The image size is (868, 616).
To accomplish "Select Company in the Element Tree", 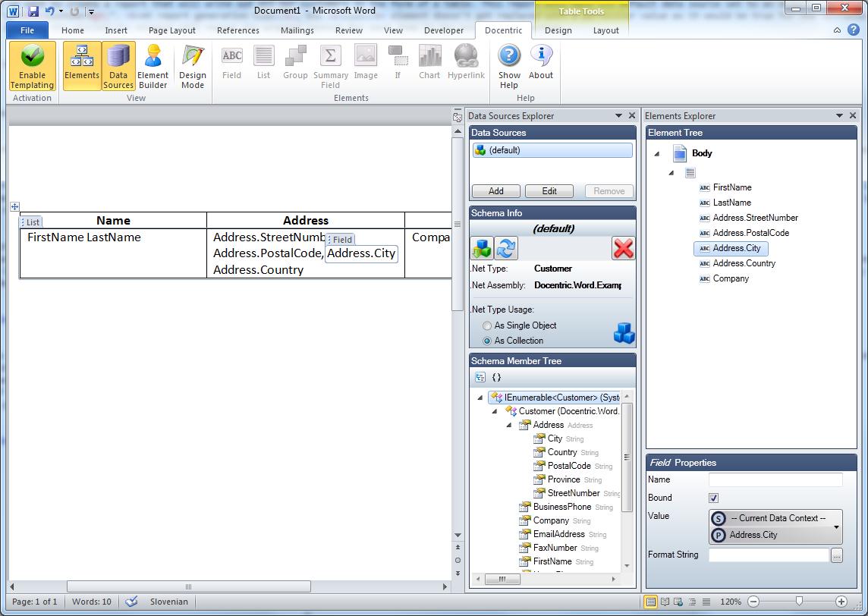I will (730, 278).
